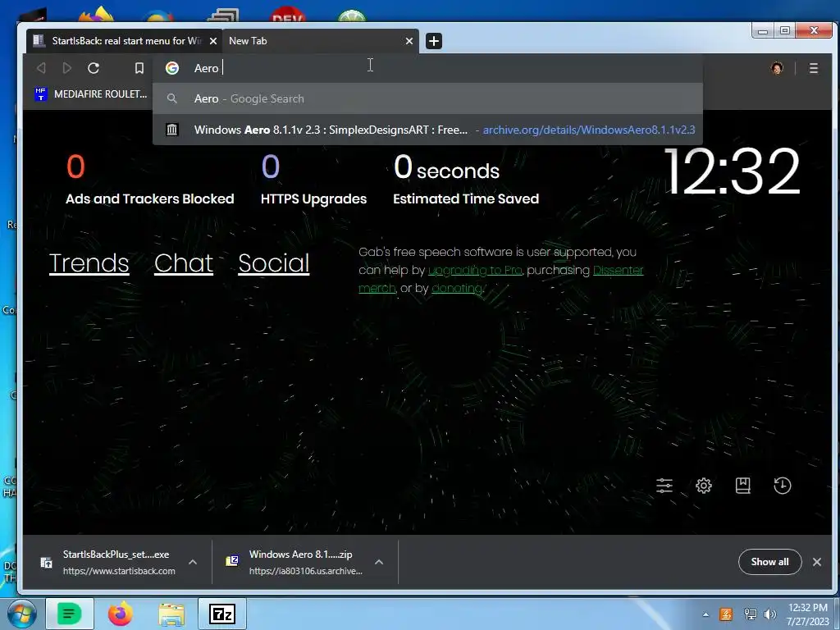Screen dimensions: 840x630
Task: Click the orange tray notification icon
Action: 727,614
